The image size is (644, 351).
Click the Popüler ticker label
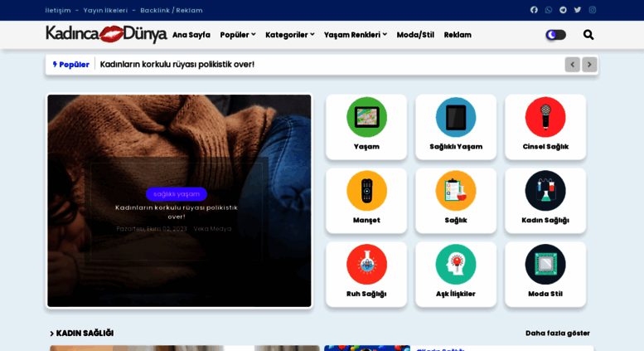pyautogui.click(x=70, y=65)
